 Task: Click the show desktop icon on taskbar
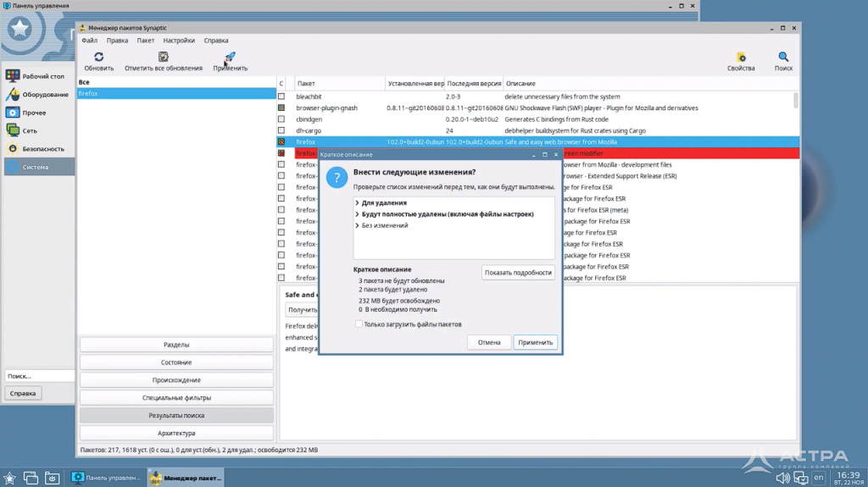(31, 478)
